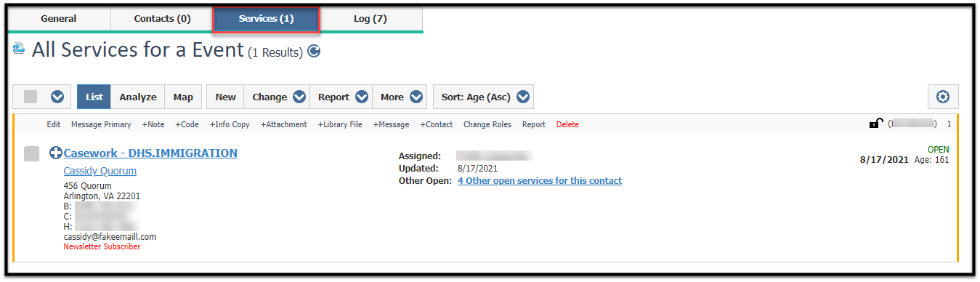Expand the Casework plus circle icon

click(56, 153)
